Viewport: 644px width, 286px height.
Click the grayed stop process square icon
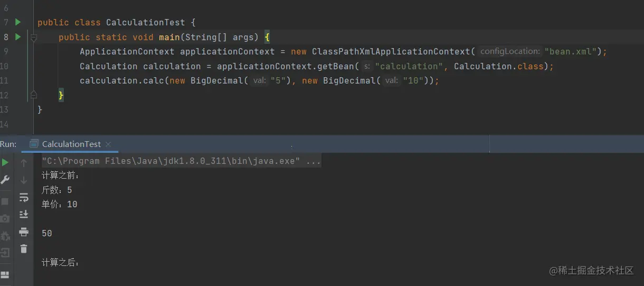click(5, 201)
